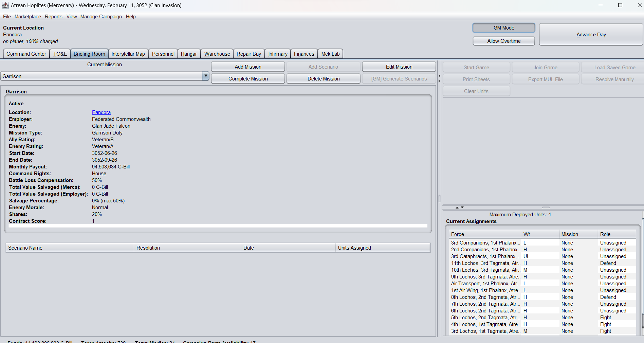The width and height of the screenshot is (644, 343).
Task: Expand the assignments panel with the up arrow
Action: [x=457, y=207]
